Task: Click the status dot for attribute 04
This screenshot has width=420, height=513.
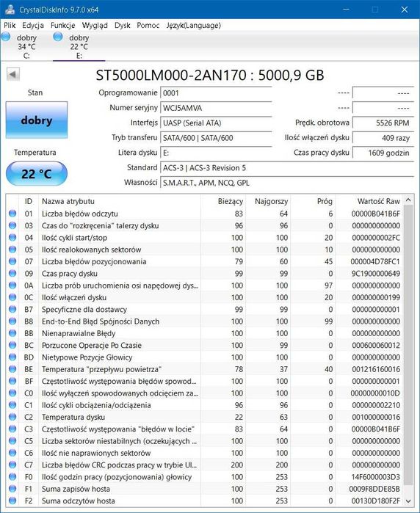Action: (x=12, y=237)
